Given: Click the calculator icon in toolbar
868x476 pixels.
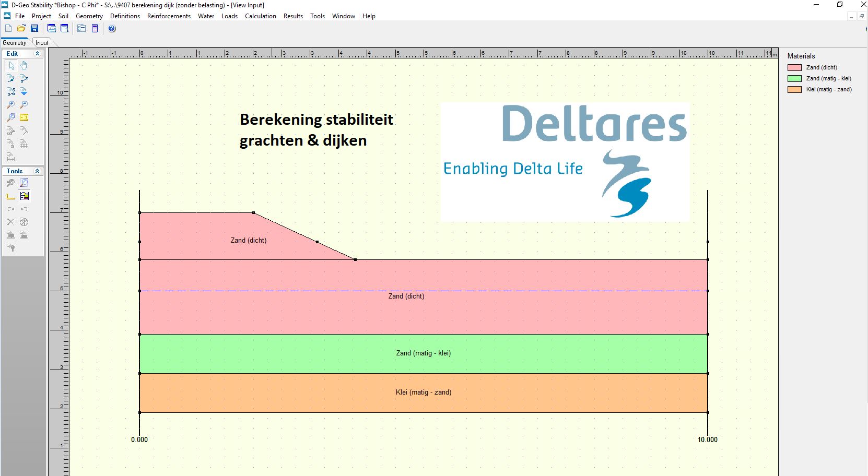Looking at the screenshot, I should click(x=95, y=29).
